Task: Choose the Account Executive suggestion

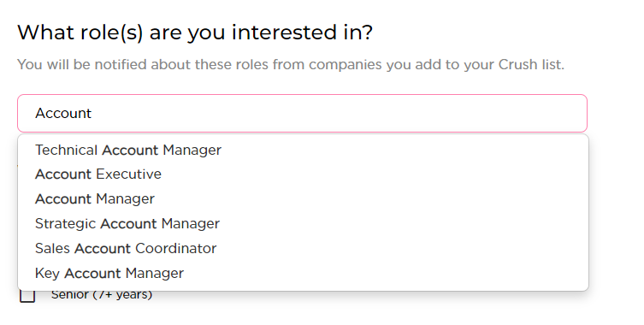Action: 303,174
